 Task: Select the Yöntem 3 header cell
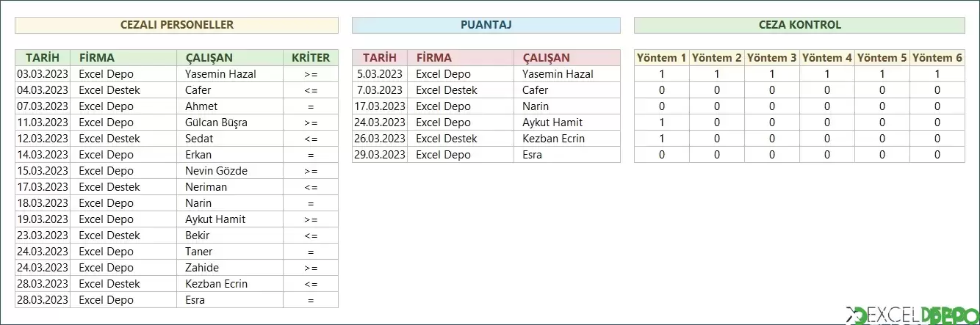click(771, 57)
